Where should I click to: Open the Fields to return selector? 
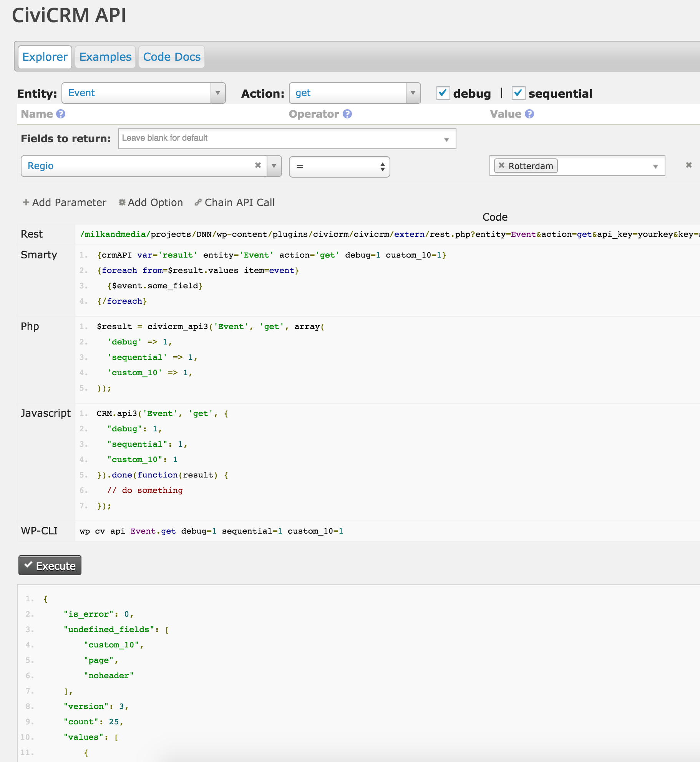287,138
